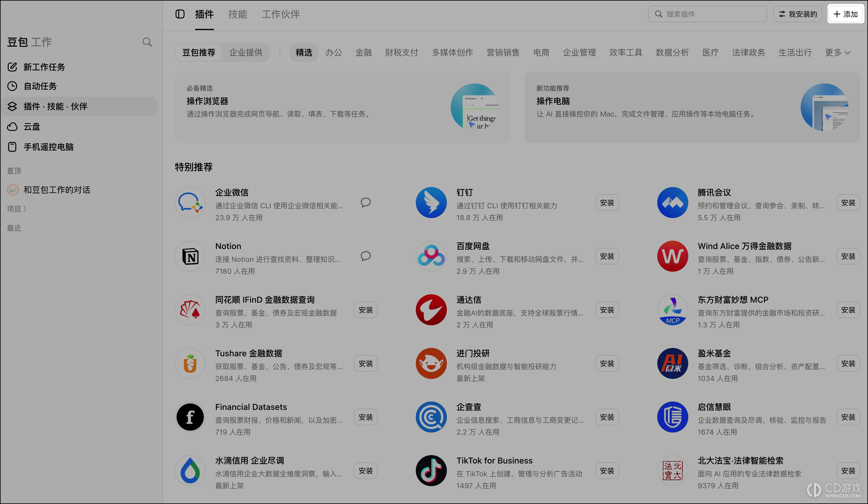Select the 医疗 category tab
This screenshot has width=868, height=504.
point(710,52)
